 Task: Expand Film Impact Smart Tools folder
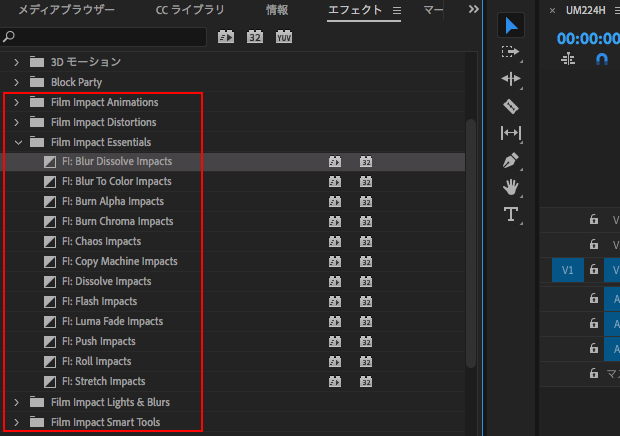pyautogui.click(x=16, y=423)
